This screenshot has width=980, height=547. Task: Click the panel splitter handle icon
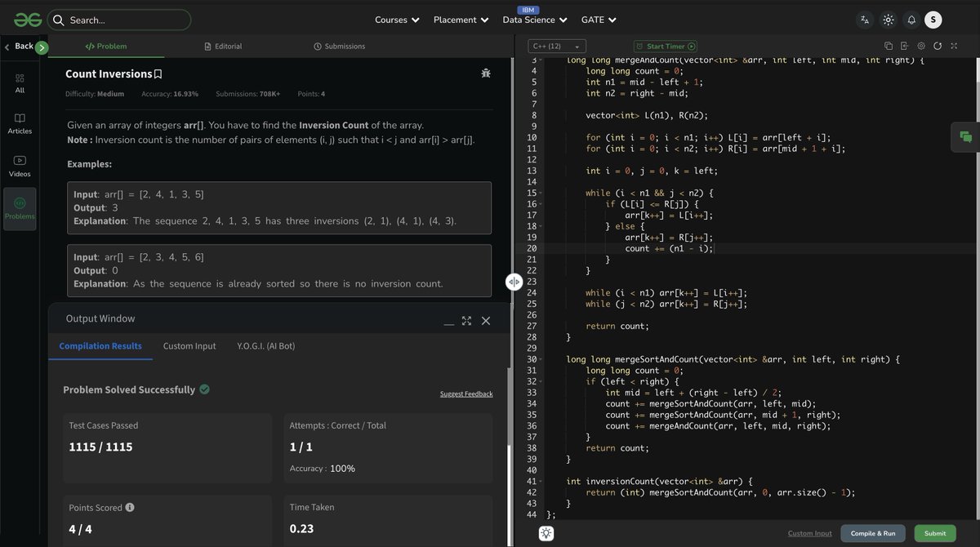(514, 282)
